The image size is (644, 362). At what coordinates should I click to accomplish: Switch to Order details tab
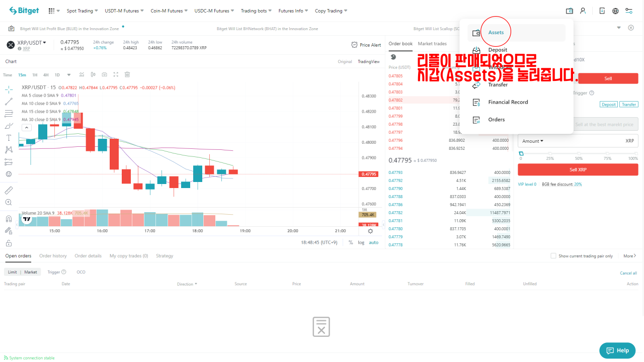pos(88,256)
